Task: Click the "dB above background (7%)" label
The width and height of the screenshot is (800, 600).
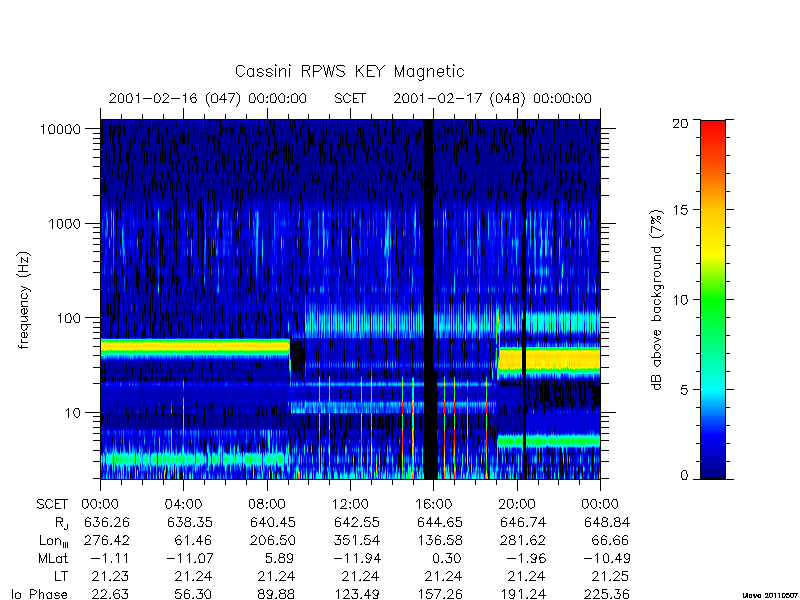Action: tap(657, 300)
